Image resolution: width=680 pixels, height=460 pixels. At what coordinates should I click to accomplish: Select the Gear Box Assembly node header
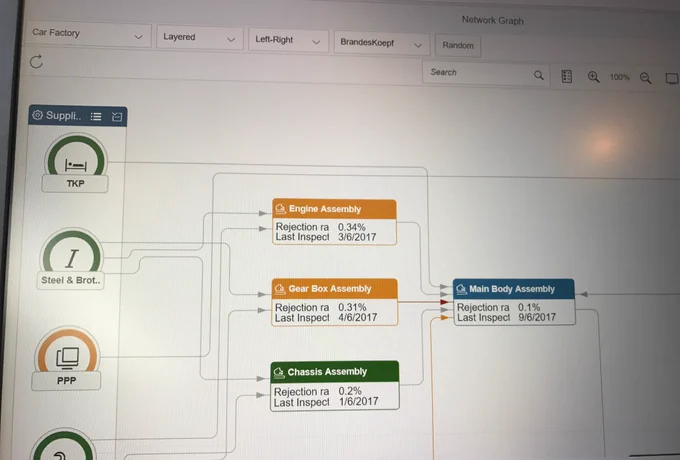tap(334, 289)
